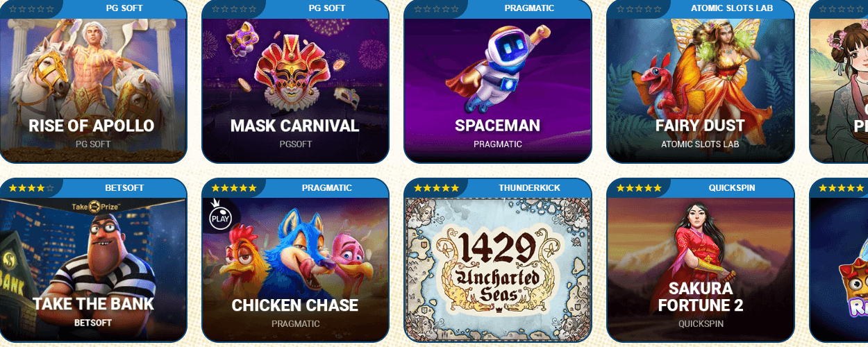Select the QUICKSPIN provider header label
The height and width of the screenshot is (347, 868).
pos(732,188)
